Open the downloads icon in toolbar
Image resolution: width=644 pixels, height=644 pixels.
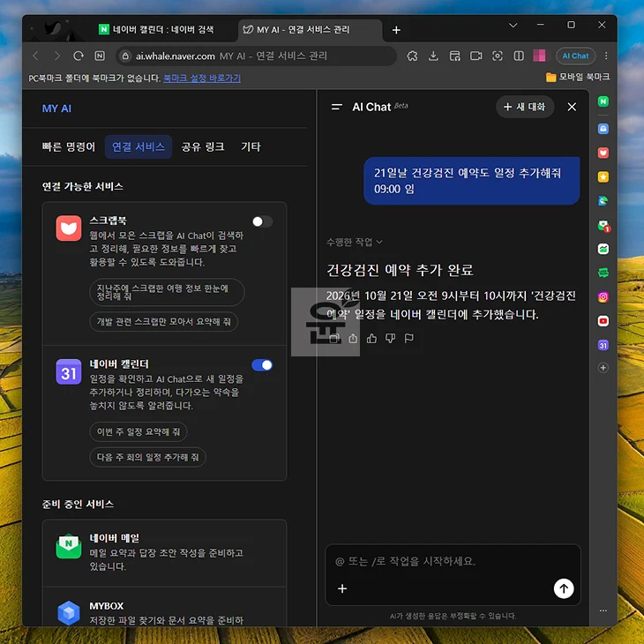coord(433,56)
